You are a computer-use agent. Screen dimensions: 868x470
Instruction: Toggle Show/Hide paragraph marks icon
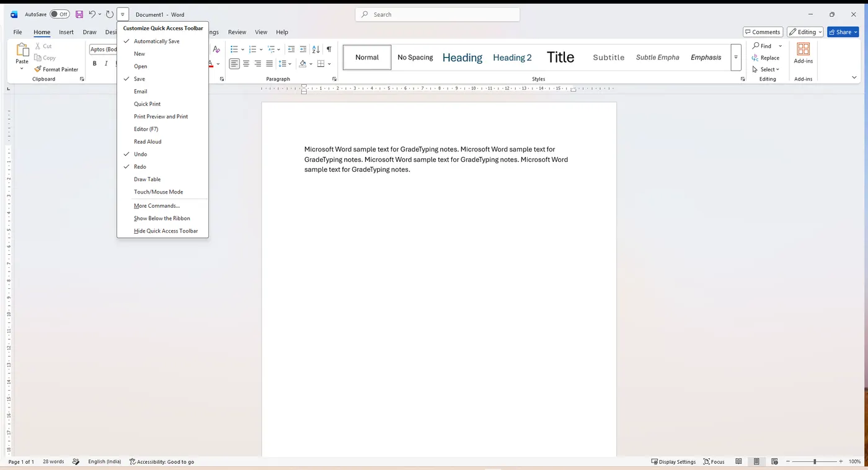[329, 49]
